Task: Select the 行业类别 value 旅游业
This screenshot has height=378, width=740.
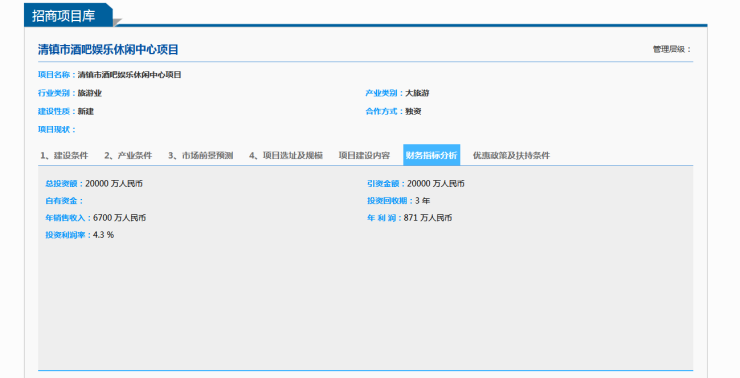Action: click(x=90, y=93)
